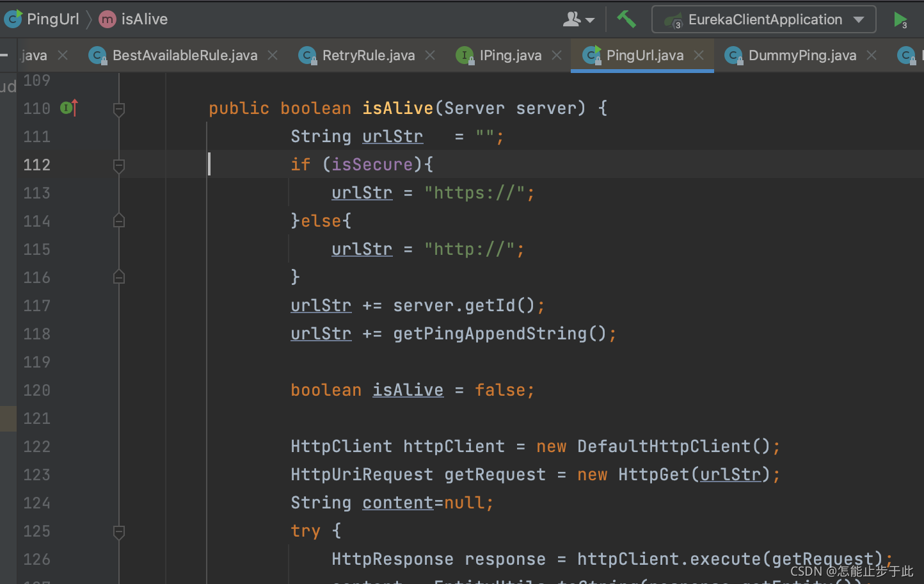Toggle fold marker on line 114
Screen dimensions: 924x584
(x=119, y=221)
